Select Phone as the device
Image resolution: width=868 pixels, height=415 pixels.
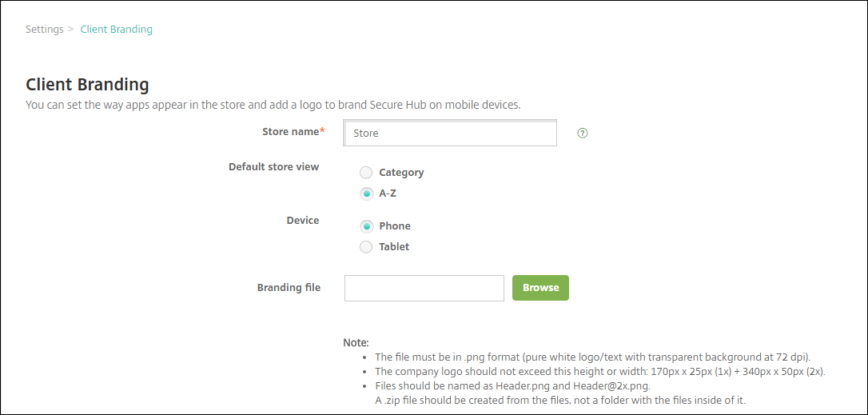(x=367, y=226)
